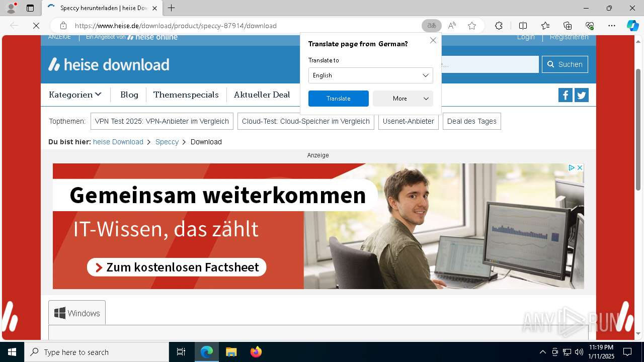Open Deal des Tages topic link
The height and width of the screenshot is (362, 644).
pyautogui.click(x=472, y=121)
